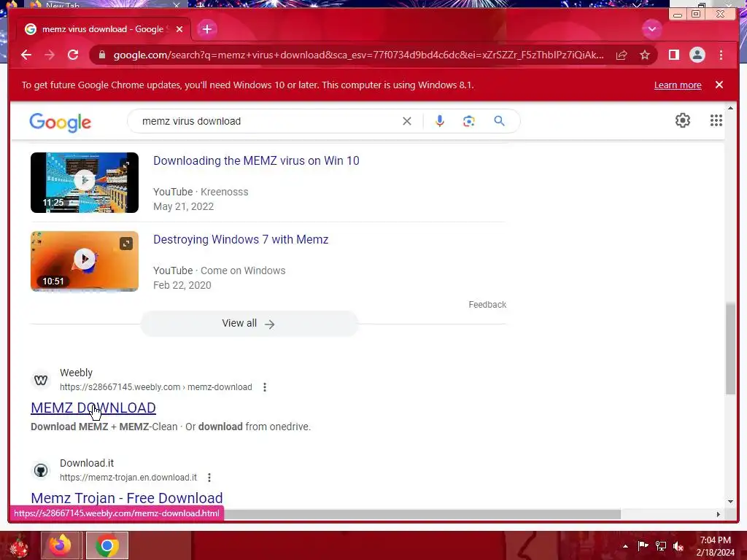Open a new tab with plus button
Viewport: 747px width, 560px height.
click(x=206, y=29)
